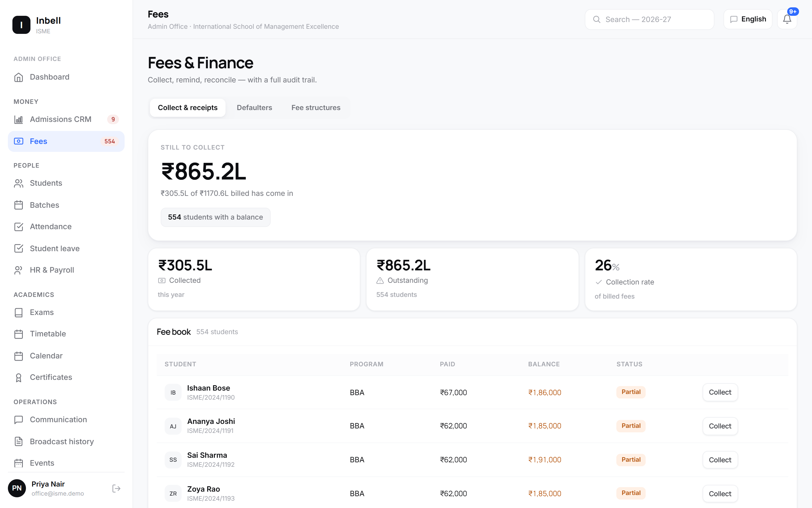
Task: Click the 26% Collection rate card
Action: 691,279
